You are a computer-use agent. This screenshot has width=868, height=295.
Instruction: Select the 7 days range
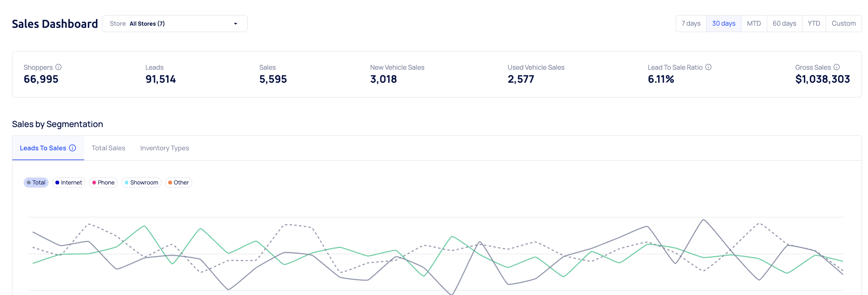(691, 24)
